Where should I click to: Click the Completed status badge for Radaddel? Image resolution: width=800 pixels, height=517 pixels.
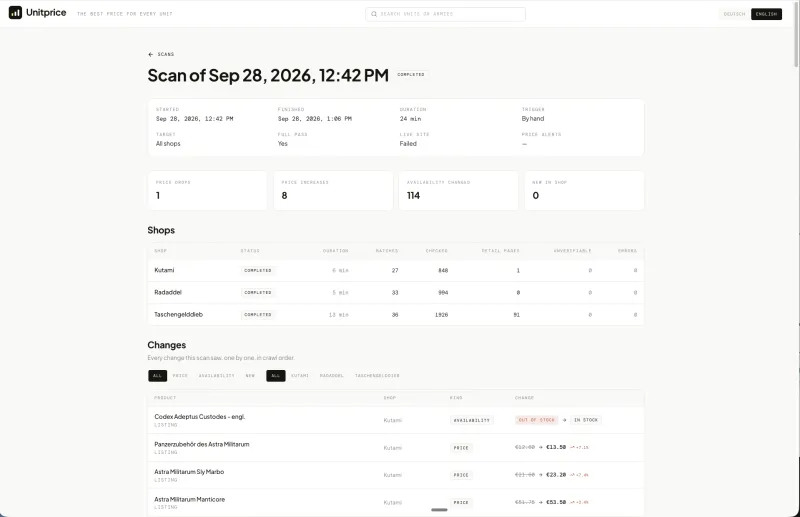click(258, 292)
